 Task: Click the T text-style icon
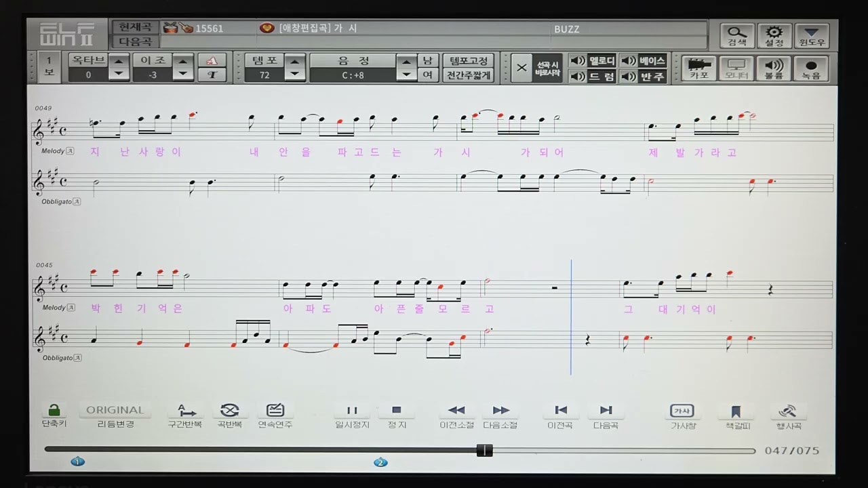212,75
